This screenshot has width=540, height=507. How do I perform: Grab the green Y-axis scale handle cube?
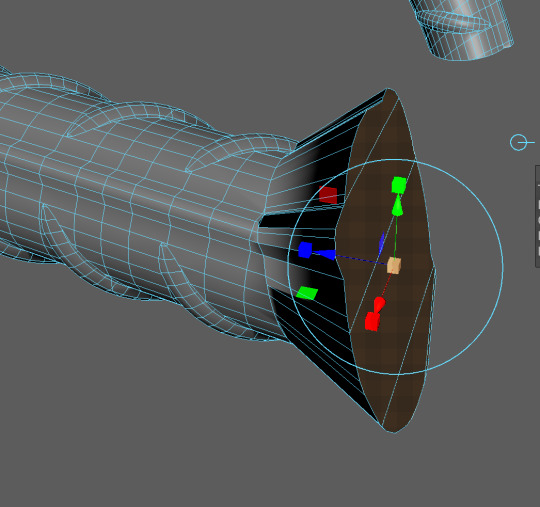click(x=399, y=185)
